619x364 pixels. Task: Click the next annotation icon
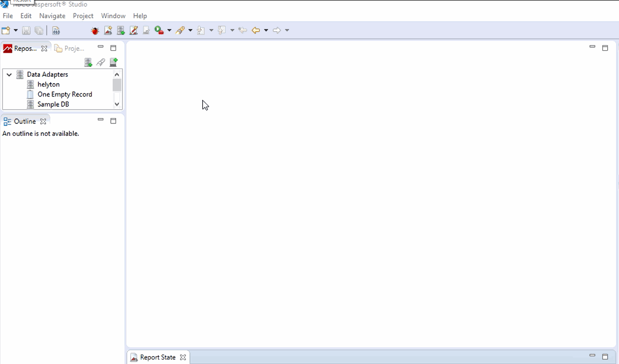(x=201, y=30)
